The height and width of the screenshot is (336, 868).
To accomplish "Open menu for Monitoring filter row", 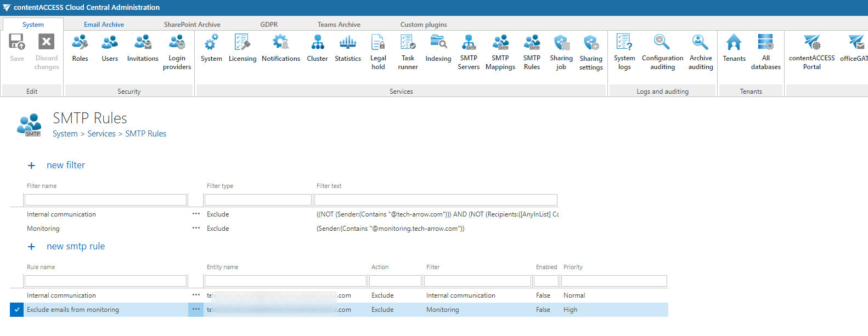I will [196, 228].
